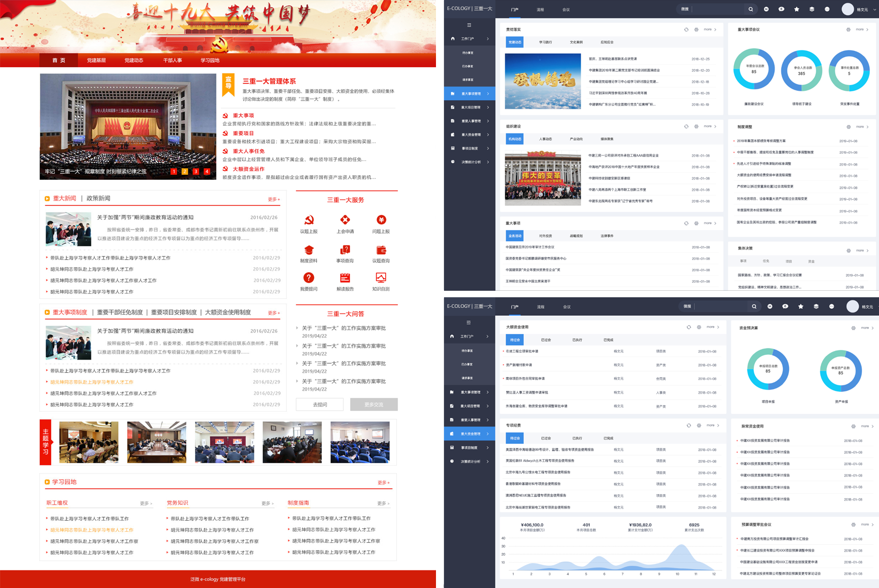This screenshot has width=879, height=588.
Task: Open 大额资金运作 heading link
Action: tap(249, 169)
